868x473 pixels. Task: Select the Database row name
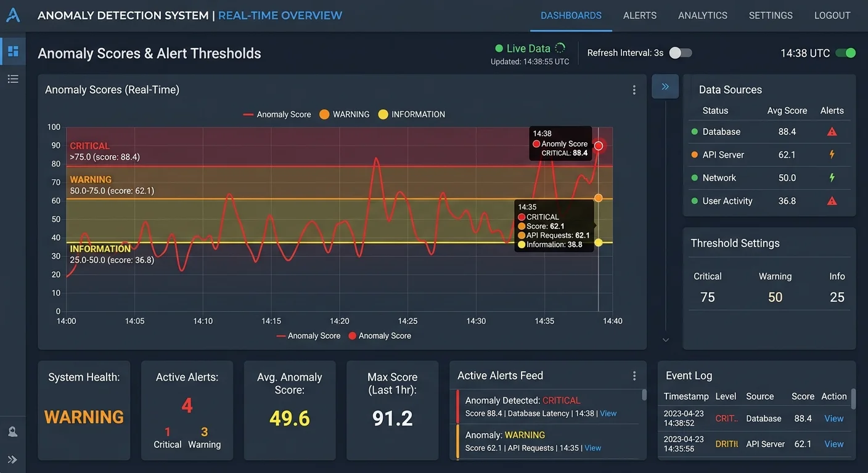click(x=721, y=132)
